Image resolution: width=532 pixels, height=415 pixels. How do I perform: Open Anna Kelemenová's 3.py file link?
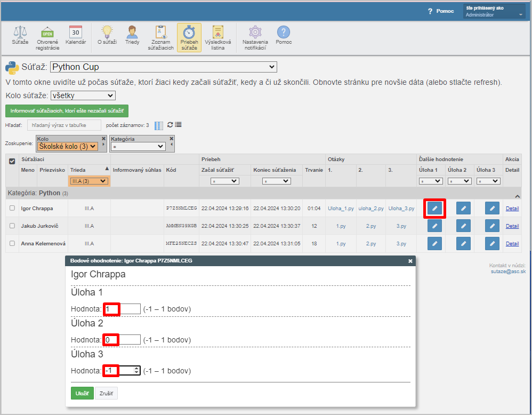401,244
